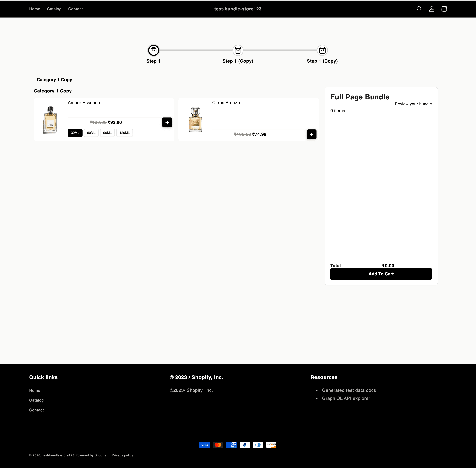This screenshot has width=476, height=468.
Task: Click the Full Page Bundle heading
Action: (360, 97)
